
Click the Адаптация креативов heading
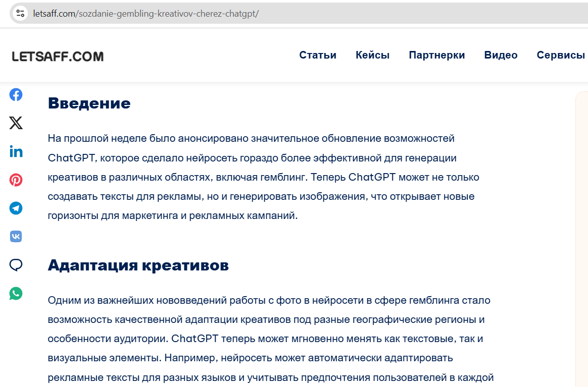click(x=138, y=265)
